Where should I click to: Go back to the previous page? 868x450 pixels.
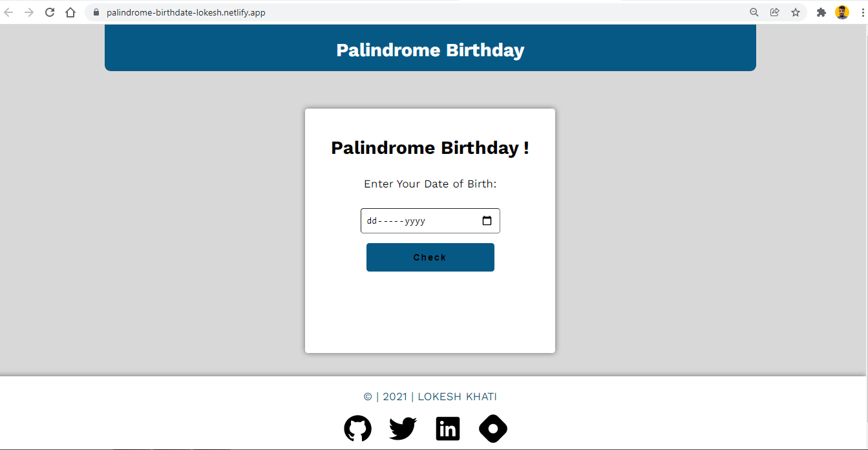coord(9,12)
